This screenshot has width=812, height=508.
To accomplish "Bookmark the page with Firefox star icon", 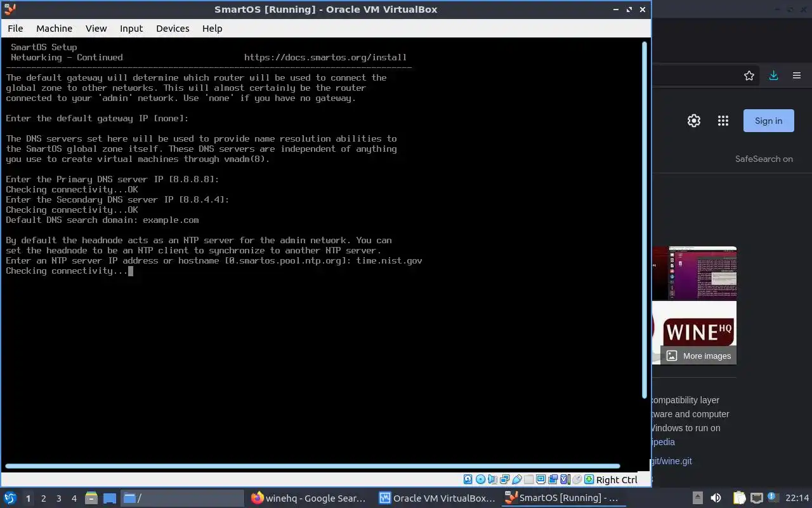I will tap(749, 76).
